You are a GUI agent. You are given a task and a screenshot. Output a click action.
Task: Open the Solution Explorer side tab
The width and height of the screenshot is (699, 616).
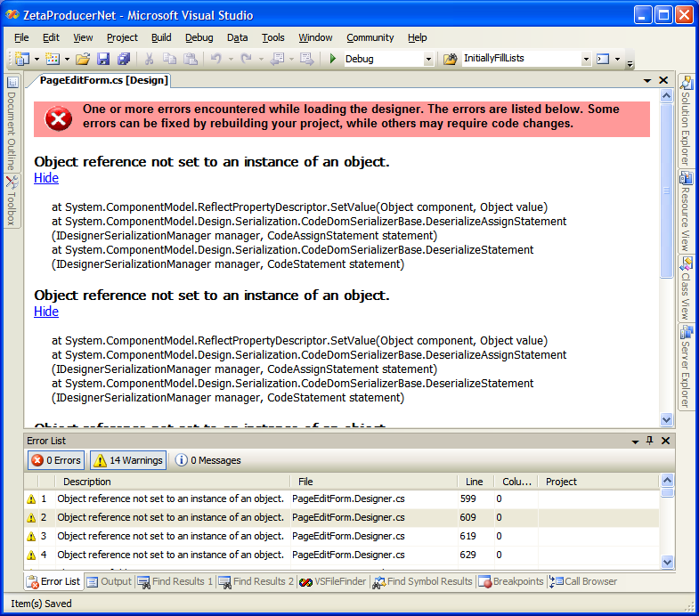(686, 120)
